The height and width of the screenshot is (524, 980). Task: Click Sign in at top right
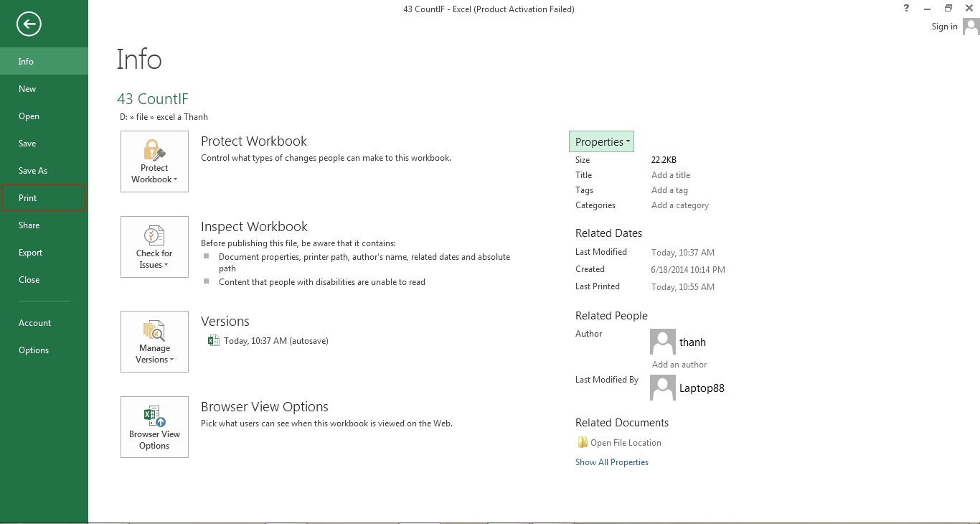[944, 27]
